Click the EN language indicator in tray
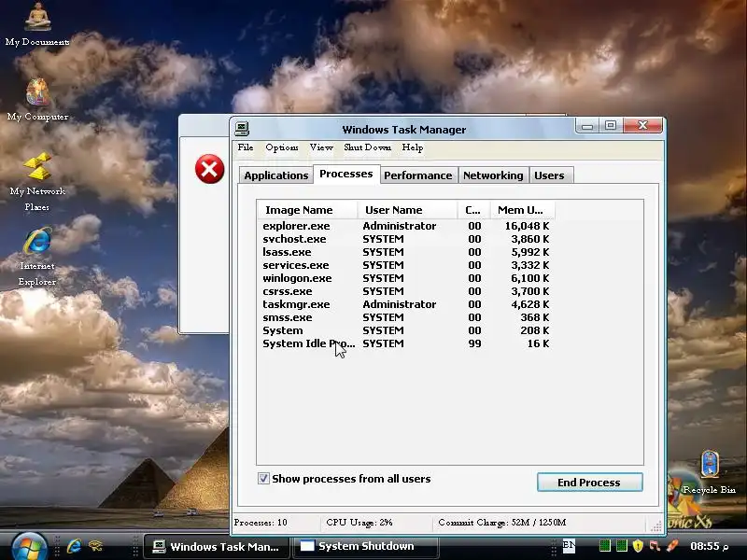Screen dimensions: 747x560 tap(569, 546)
